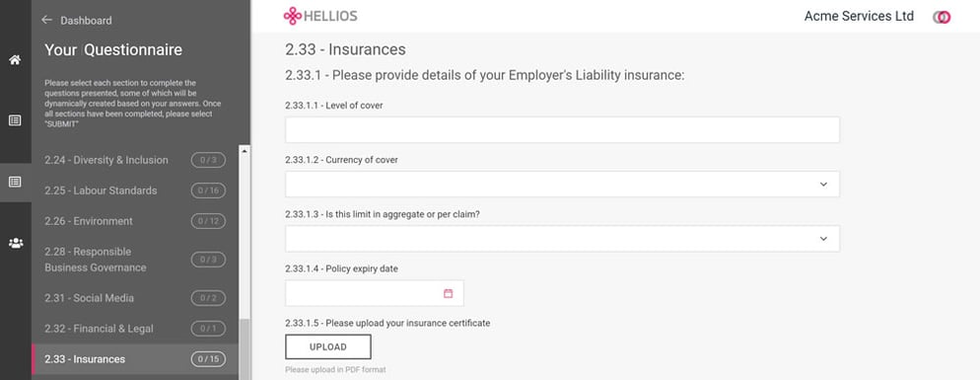The height and width of the screenshot is (380, 980).
Task: Click the Dashboard link
Action: click(86, 21)
